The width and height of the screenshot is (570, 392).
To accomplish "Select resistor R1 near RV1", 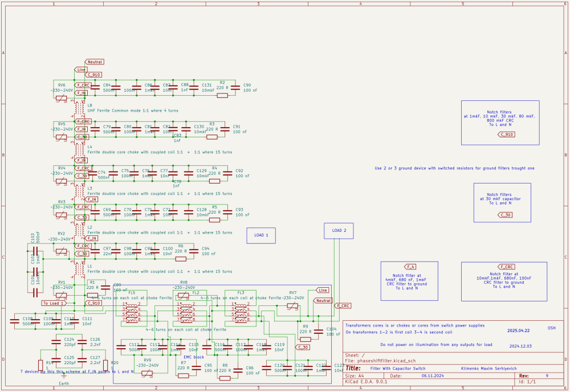I will coord(92,295).
